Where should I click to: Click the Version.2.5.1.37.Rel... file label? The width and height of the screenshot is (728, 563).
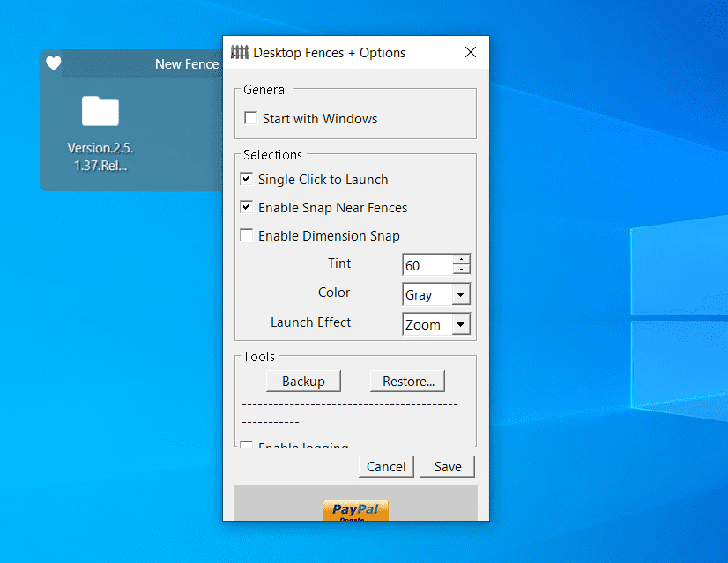tap(100, 157)
